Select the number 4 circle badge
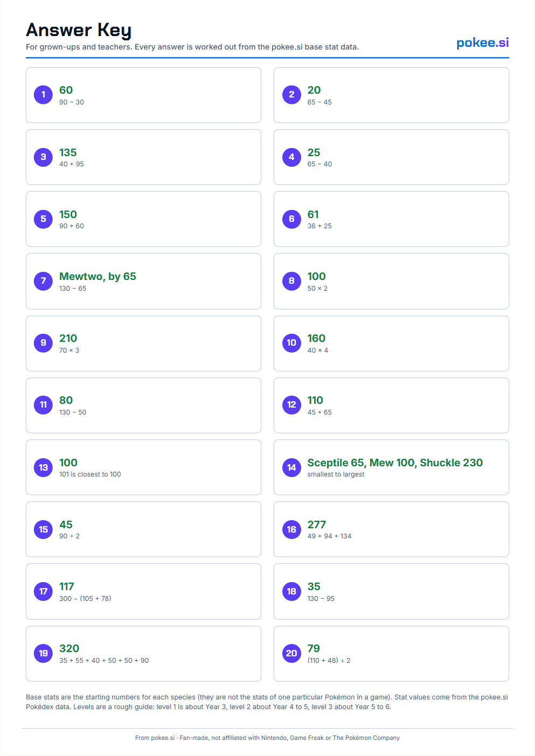 (291, 157)
